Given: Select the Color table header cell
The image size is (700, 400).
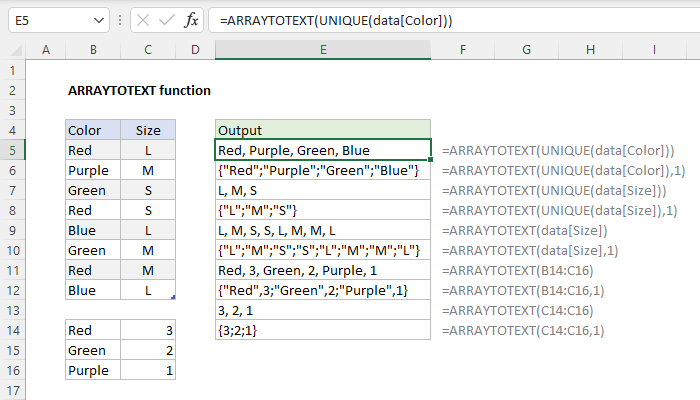Looking at the screenshot, I should pyautogui.click(x=93, y=130).
